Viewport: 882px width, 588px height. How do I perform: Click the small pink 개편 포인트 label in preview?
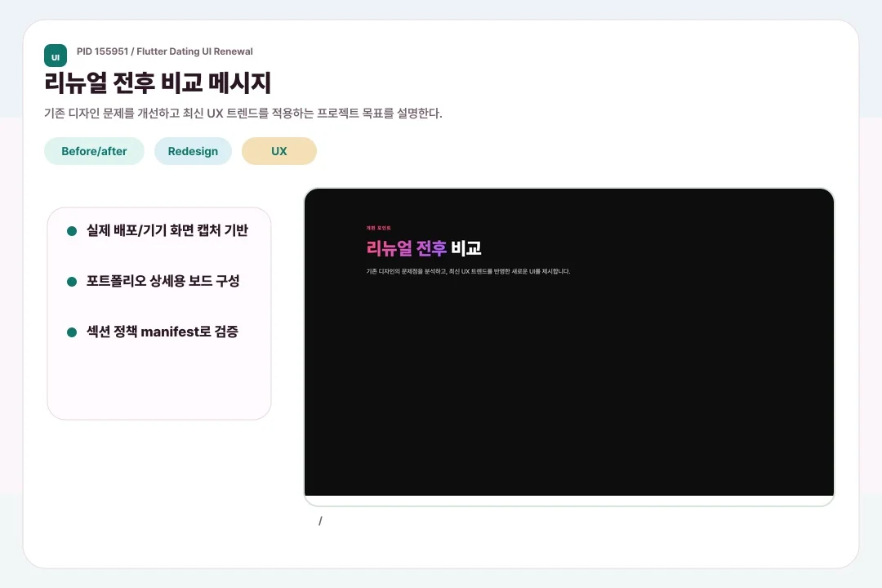(379, 228)
